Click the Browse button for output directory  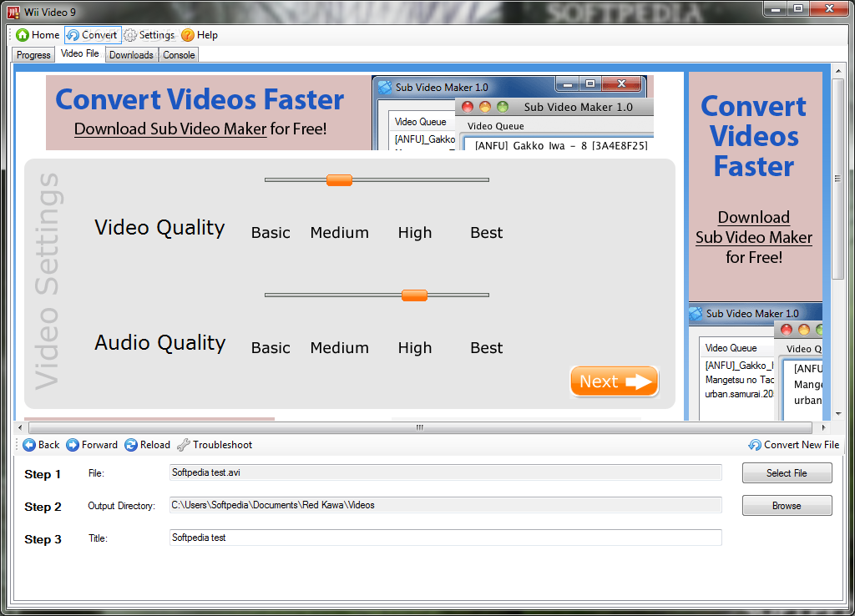pyautogui.click(x=787, y=506)
